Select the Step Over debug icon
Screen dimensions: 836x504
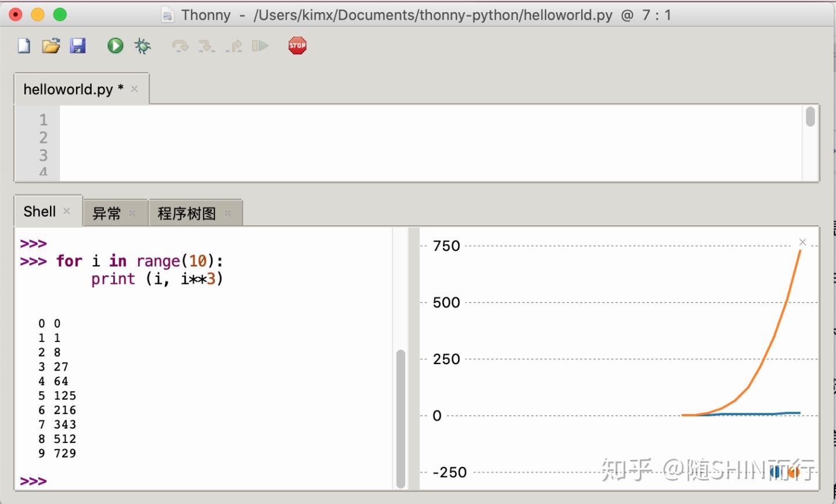pos(179,45)
